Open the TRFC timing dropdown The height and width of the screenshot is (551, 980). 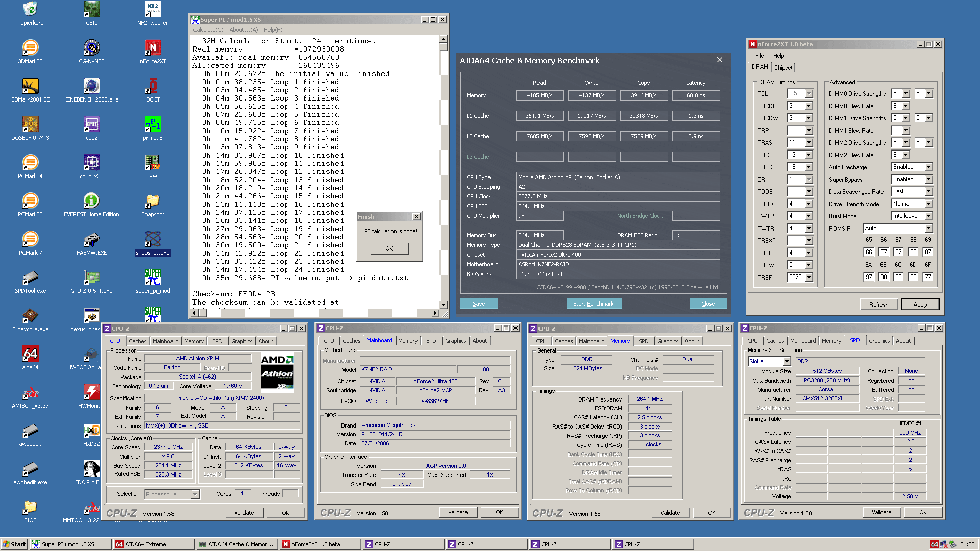click(808, 167)
